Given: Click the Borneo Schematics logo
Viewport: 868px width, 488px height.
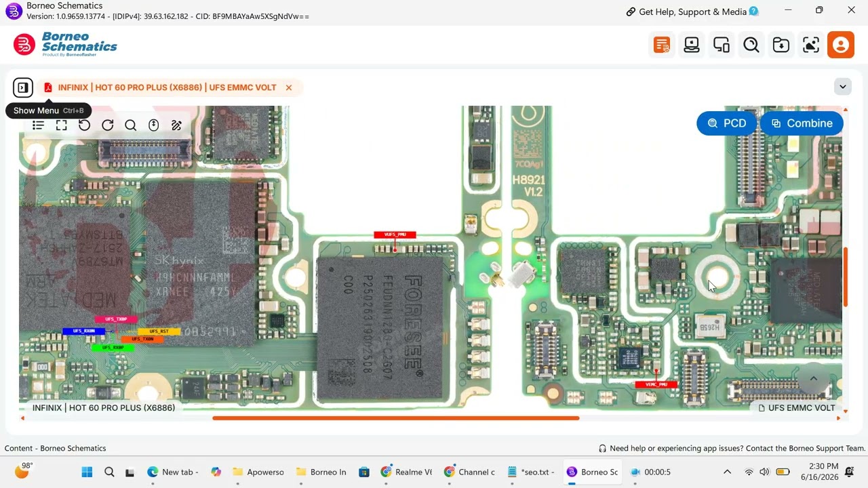Looking at the screenshot, I should (65, 45).
